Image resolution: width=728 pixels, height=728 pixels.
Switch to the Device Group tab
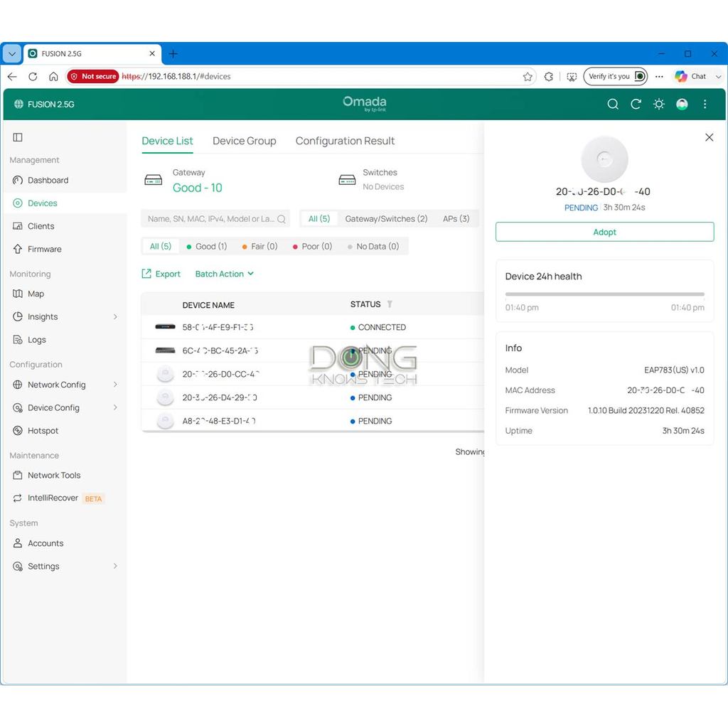[245, 141]
